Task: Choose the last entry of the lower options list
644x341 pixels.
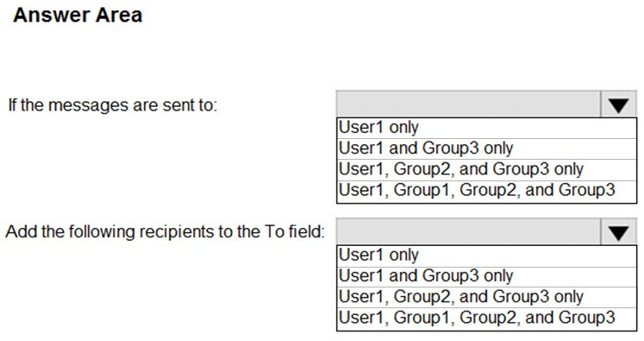Action: coord(487,319)
